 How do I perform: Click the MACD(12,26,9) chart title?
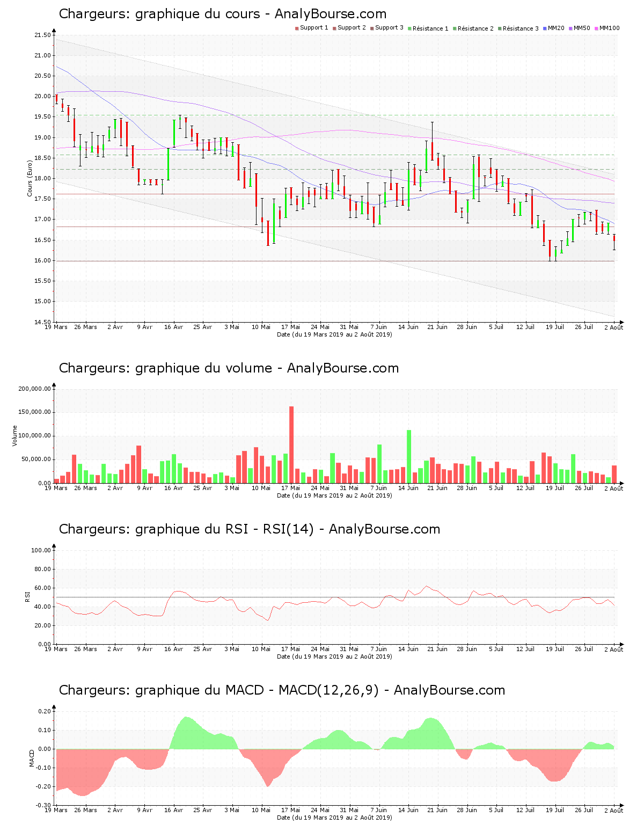(282, 690)
